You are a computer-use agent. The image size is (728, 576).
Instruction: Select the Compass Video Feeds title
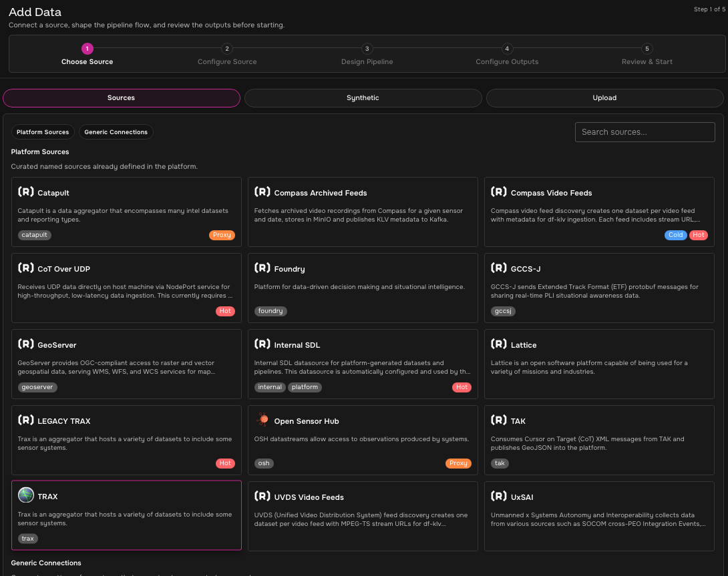click(551, 193)
